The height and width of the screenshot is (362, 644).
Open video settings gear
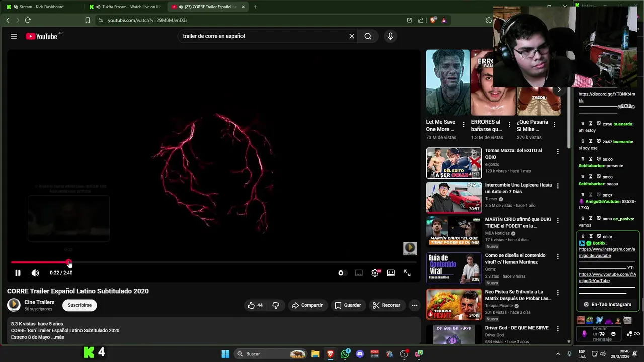pos(375,273)
